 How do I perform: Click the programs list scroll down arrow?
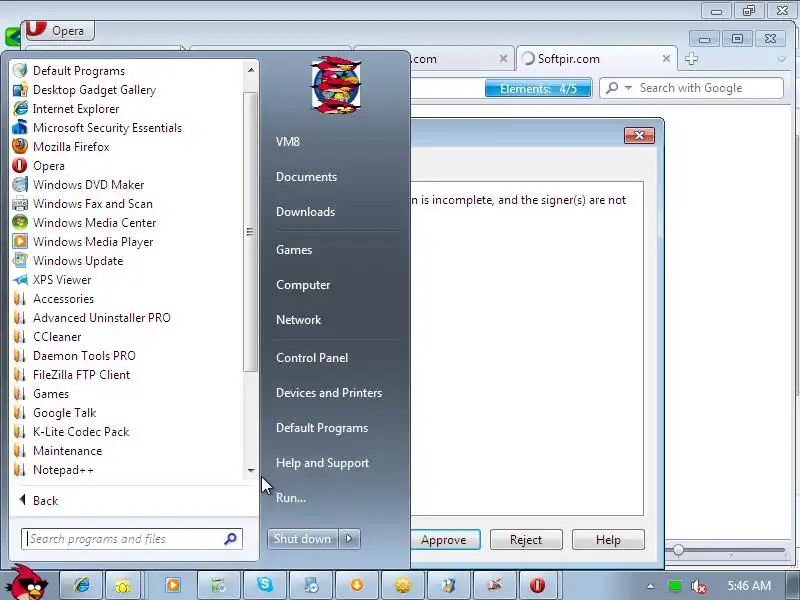pyautogui.click(x=251, y=470)
